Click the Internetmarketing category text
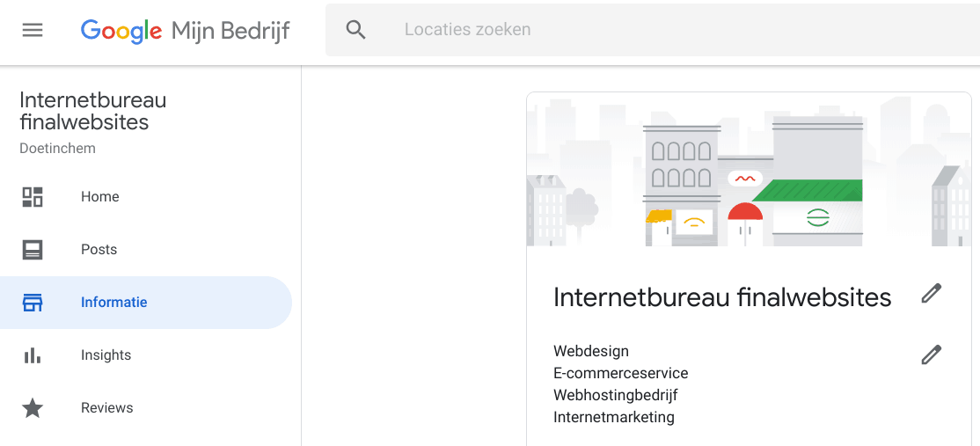 614,417
